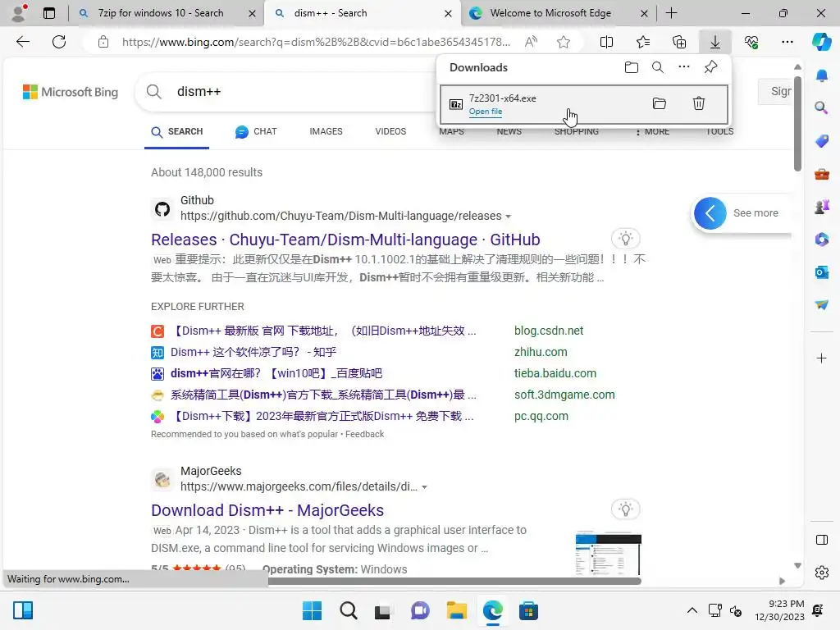Toggle the Downloads toolbar button
The height and width of the screenshot is (630, 840).
pos(715,42)
